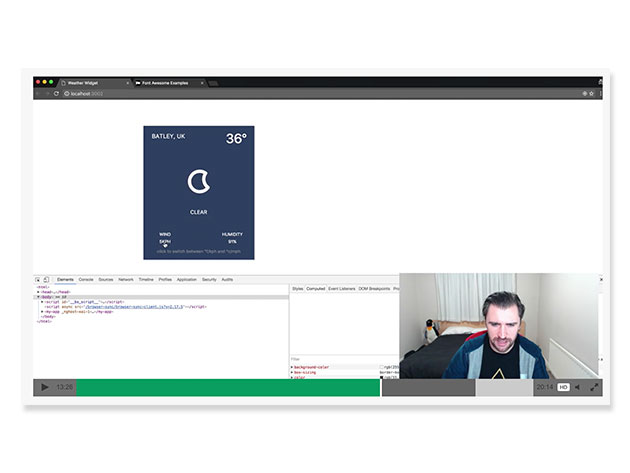Open the Audits DevTools tab
This screenshot has height=473, width=630.
coord(227,279)
